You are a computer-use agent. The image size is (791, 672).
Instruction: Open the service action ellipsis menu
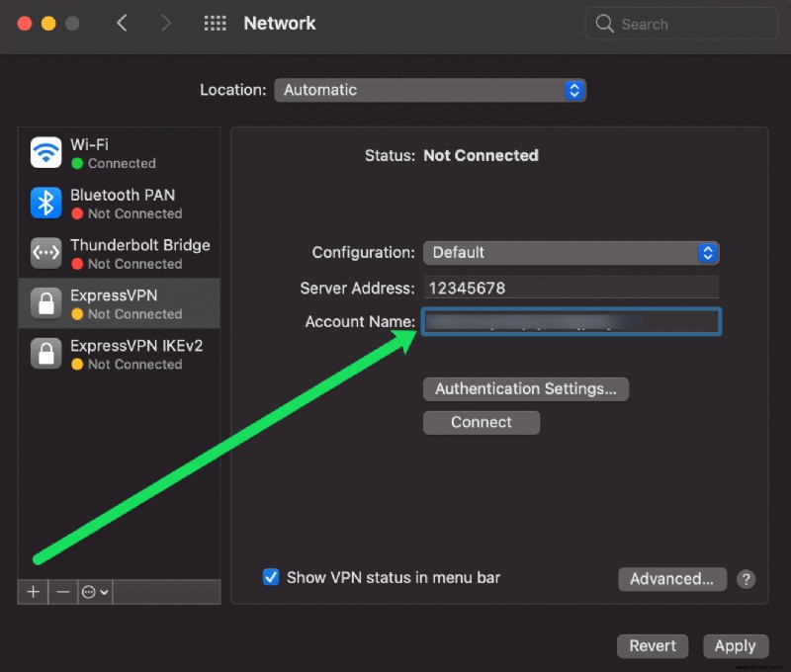[x=95, y=592]
